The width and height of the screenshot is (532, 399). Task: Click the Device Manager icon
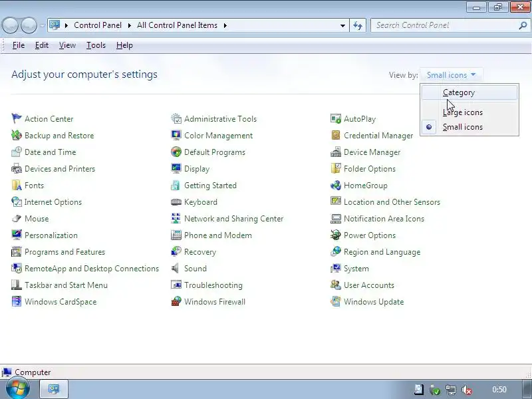pos(336,152)
